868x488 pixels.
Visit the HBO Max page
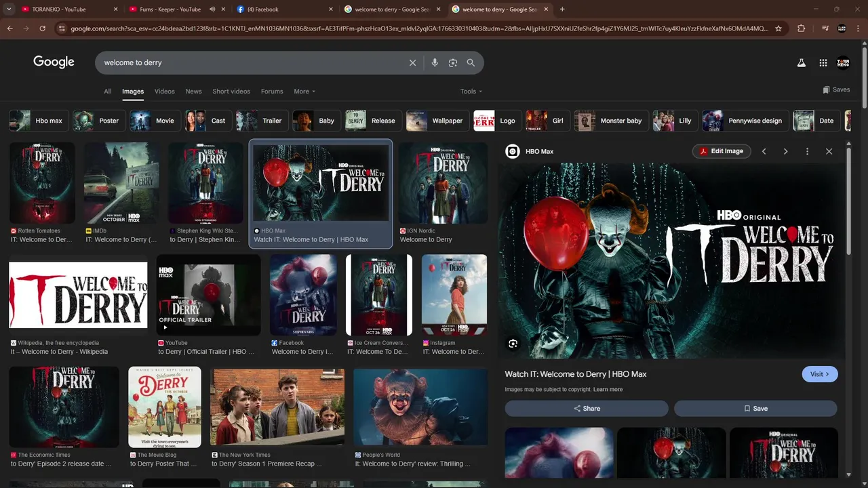click(820, 374)
